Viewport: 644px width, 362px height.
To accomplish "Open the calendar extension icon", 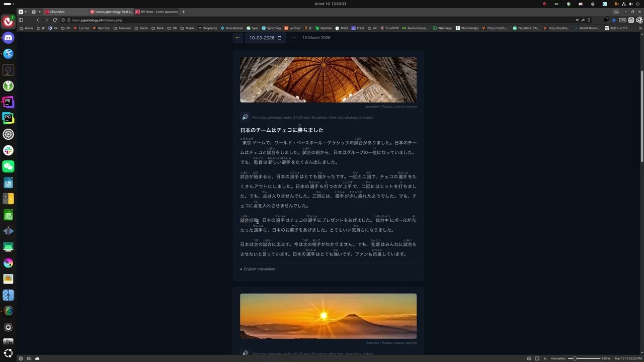I will (631, 20).
